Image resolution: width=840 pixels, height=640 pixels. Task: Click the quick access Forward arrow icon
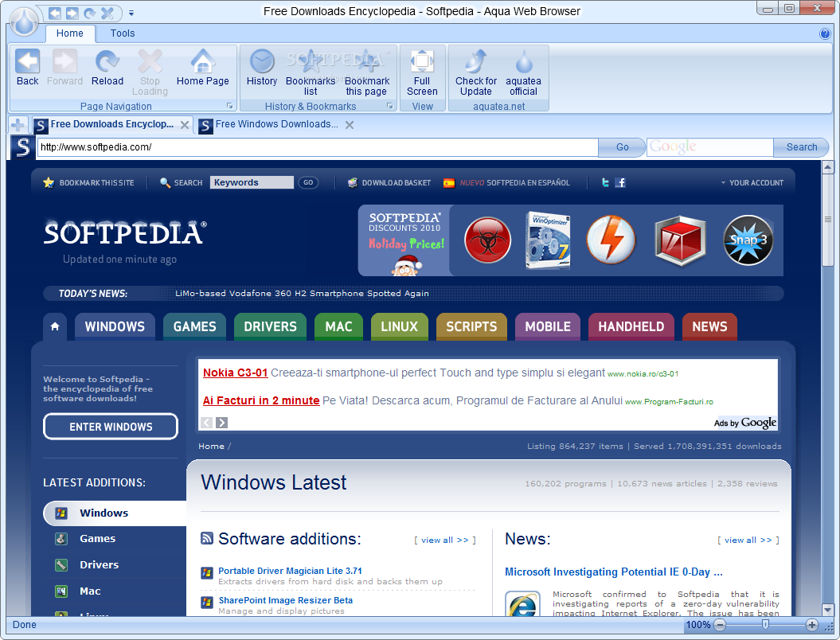pos(72,12)
